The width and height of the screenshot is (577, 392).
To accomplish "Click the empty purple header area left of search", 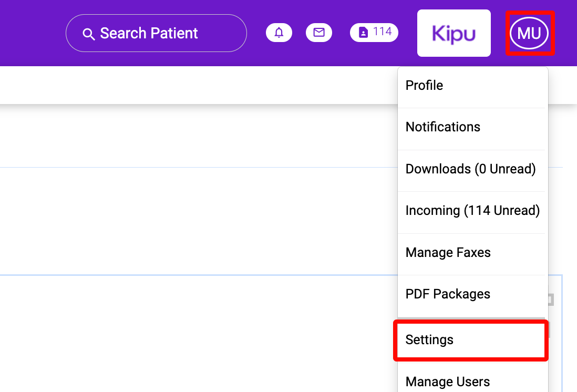I will [32, 33].
